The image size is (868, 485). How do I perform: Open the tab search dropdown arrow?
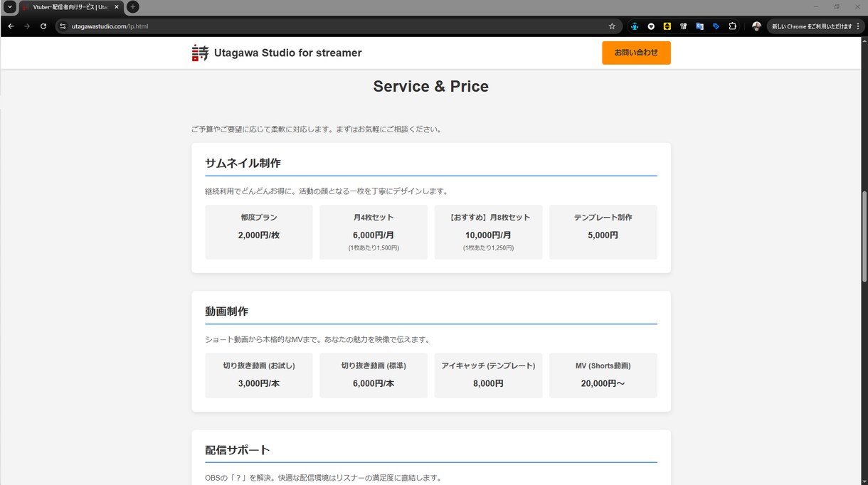click(x=10, y=7)
